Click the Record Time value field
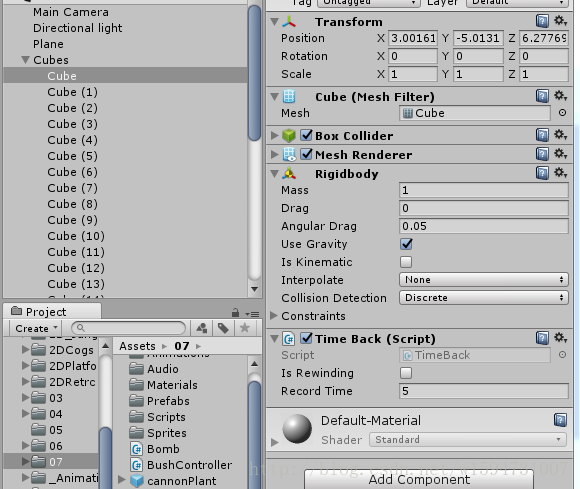This screenshot has width=580, height=489. [483, 391]
